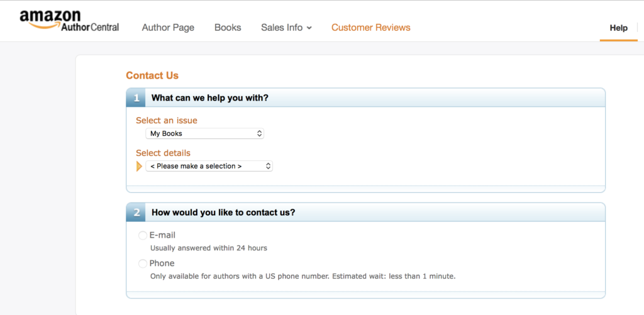Screen dimensions: 644x315
Task: Click the orange arrow beside Select details
Action: [139, 166]
